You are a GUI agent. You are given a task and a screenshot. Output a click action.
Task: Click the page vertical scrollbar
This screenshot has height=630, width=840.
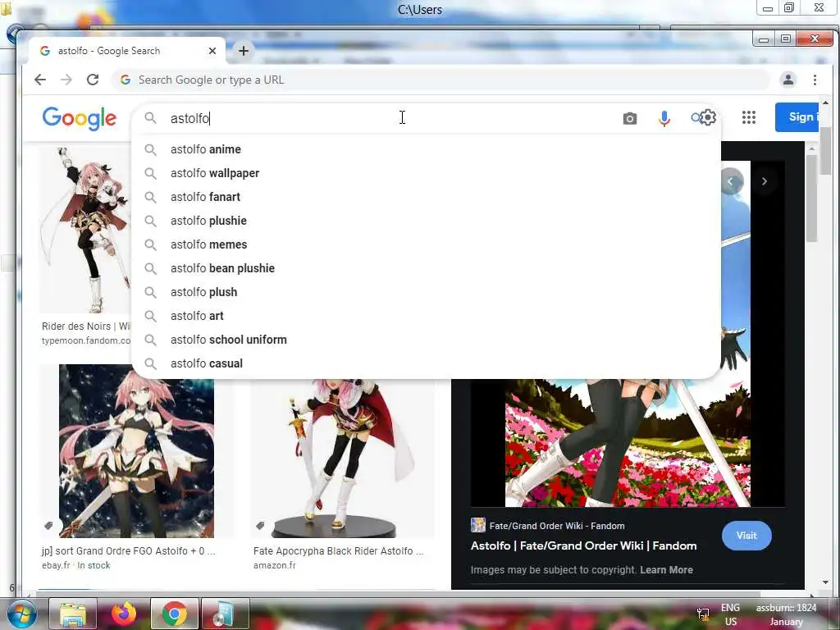825,152
